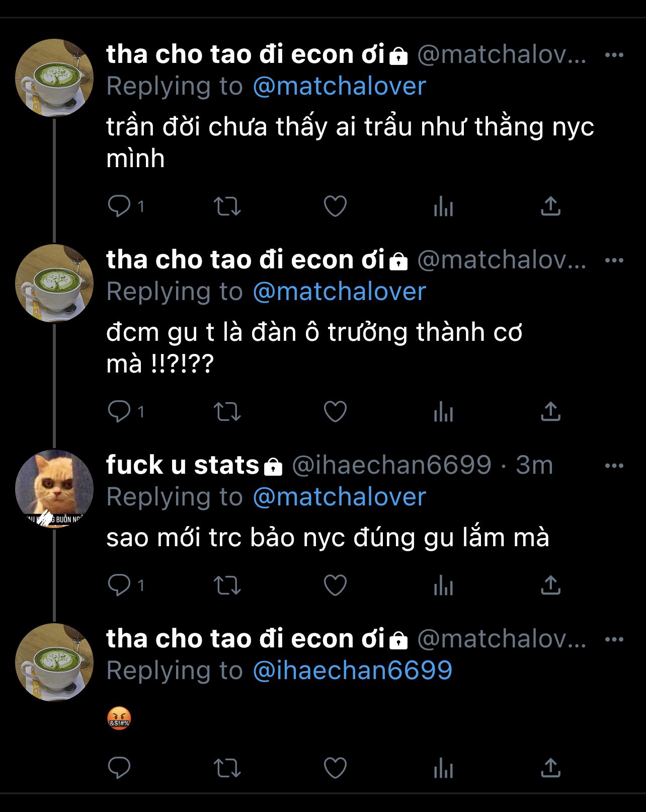This screenshot has width=646, height=812.
Task: Open @ihaechan6699 link in last reply
Action: (353, 671)
